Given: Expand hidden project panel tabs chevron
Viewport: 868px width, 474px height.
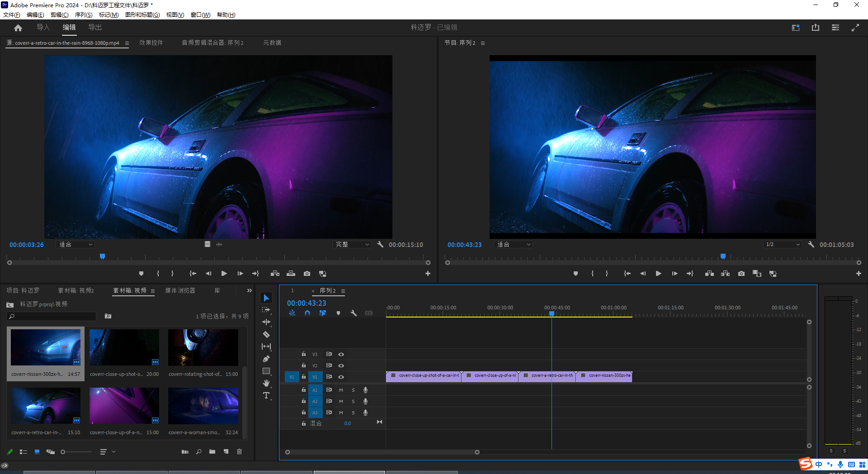Looking at the screenshot, I should [249, 290].
